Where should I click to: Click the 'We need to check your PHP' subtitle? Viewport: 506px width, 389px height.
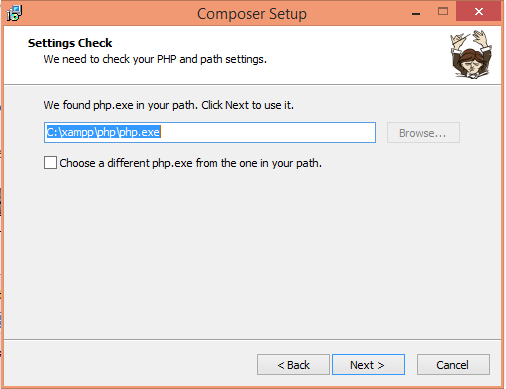(x=155, y=59)
